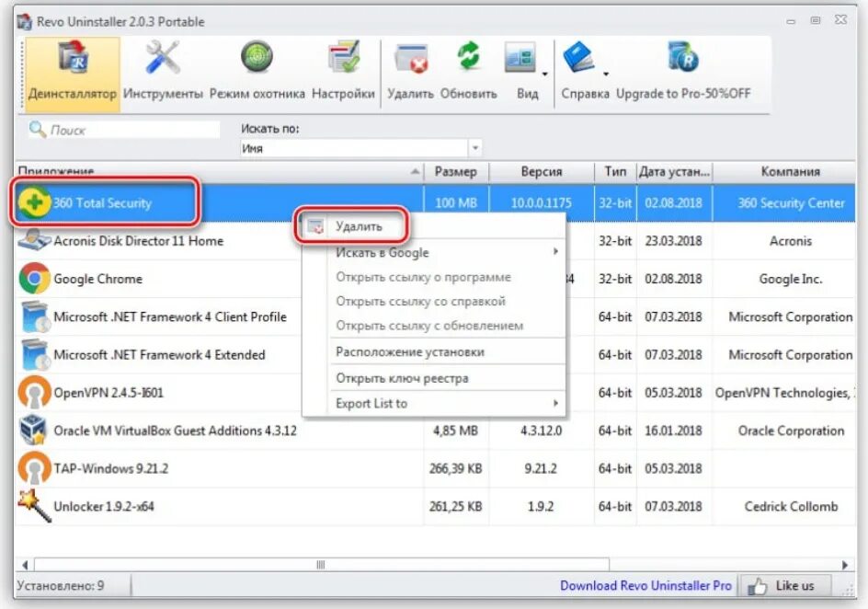
Task: Click the thumbs-up icon
Action: click(x=758, y=586)
